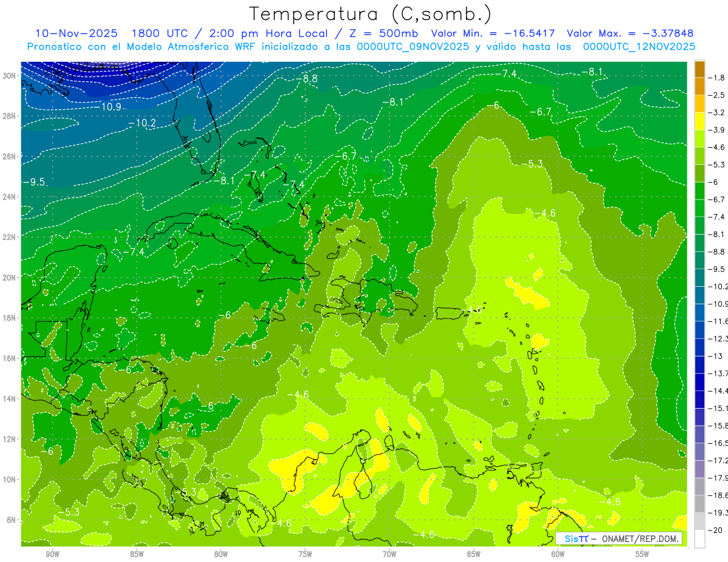
Task: Click the '65W' longitude label
Action: (x=474, y=555)
